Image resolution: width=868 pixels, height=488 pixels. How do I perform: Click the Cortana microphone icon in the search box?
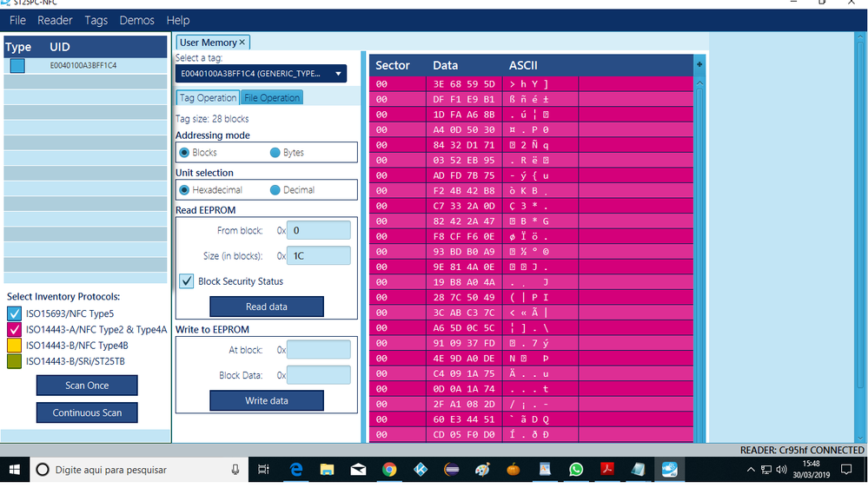click(x=235, y=470)
